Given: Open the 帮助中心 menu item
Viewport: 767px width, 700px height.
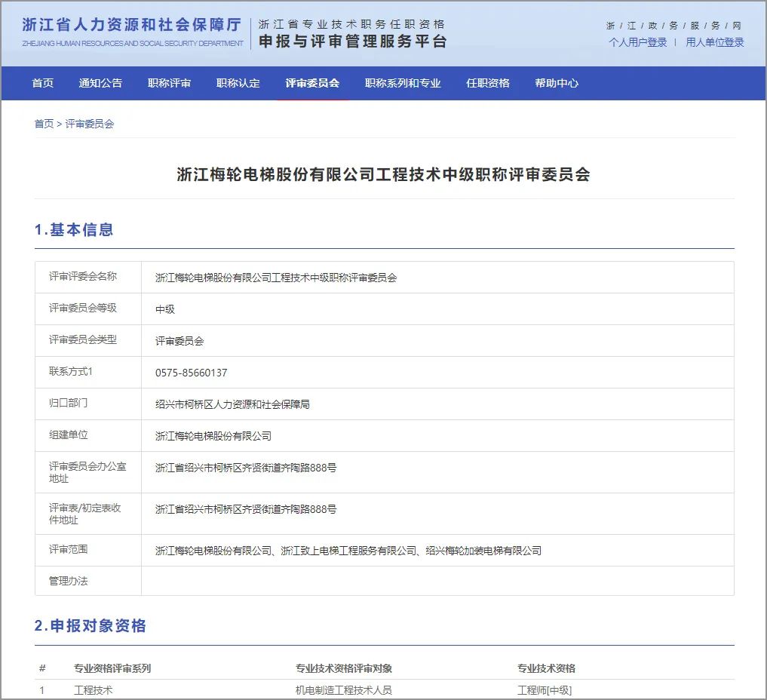Looking at the screenshot, I should click(x=557, y=83).
